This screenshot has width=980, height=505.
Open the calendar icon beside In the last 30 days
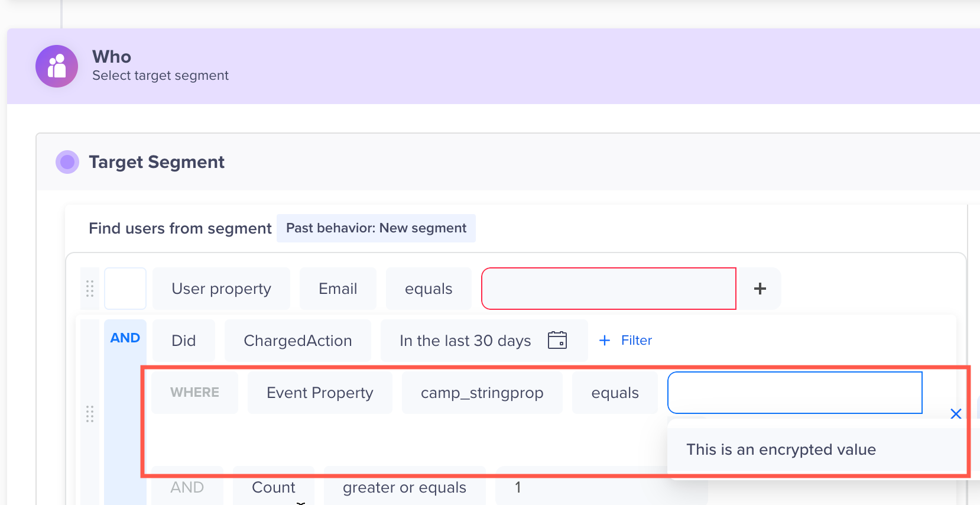click(558, 340)
